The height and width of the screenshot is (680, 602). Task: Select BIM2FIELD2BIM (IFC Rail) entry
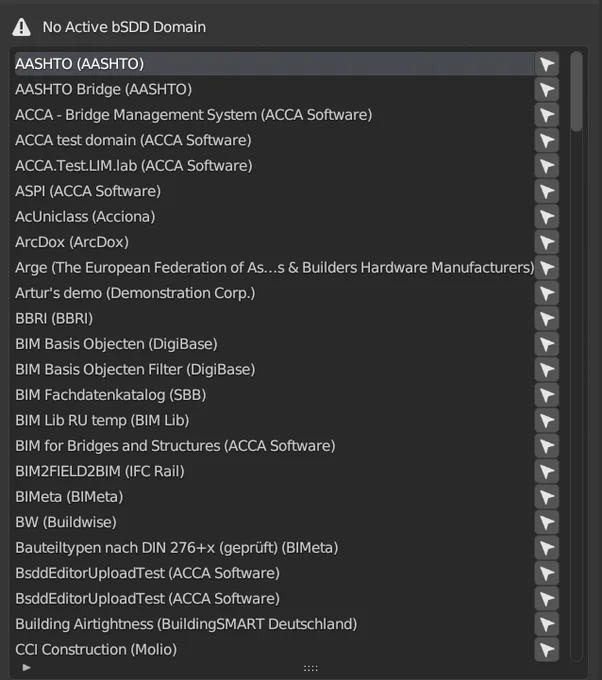point(275,471)
